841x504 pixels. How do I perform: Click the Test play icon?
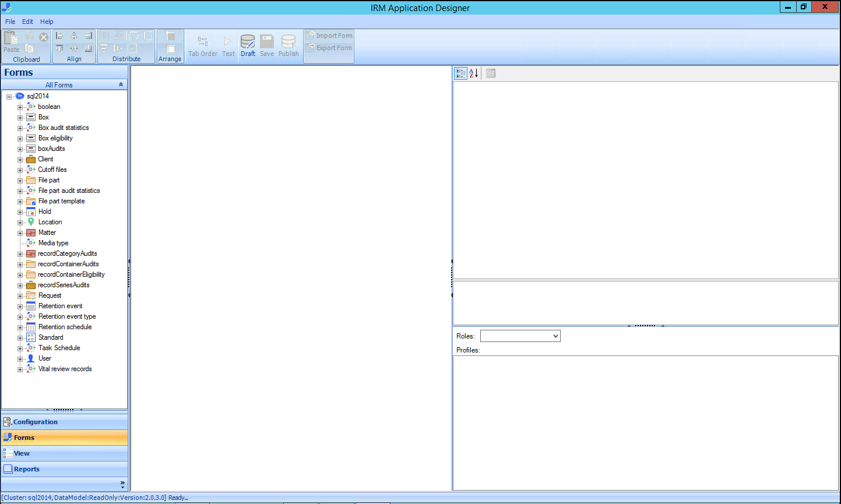[228, 41]
